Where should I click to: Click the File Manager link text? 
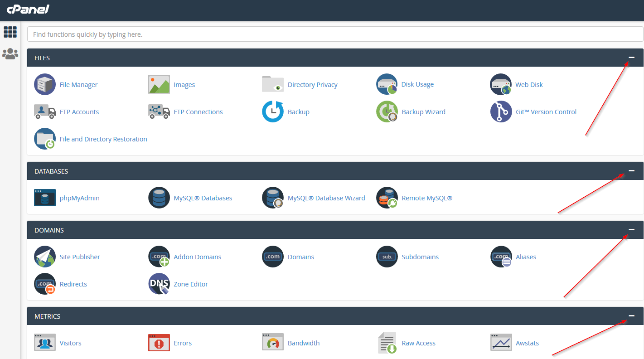click(78, 85)
